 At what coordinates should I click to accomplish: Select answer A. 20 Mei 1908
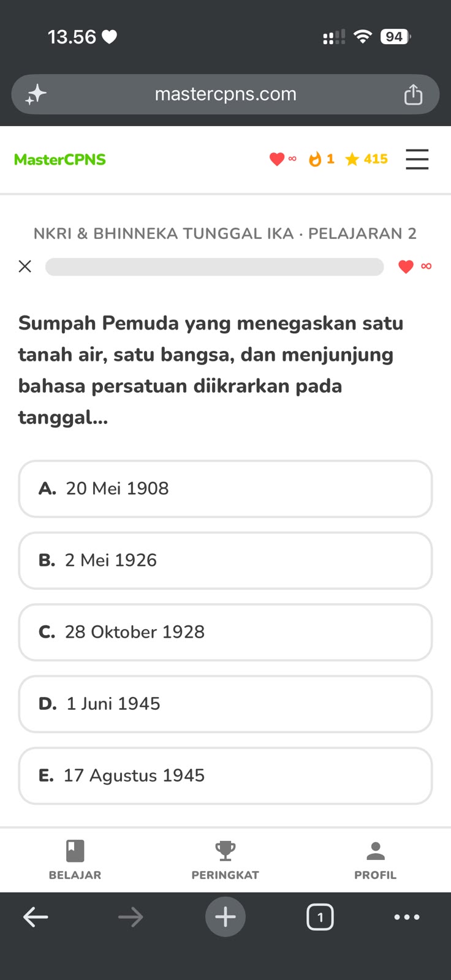pyautogui.click(x=225, y=489)
